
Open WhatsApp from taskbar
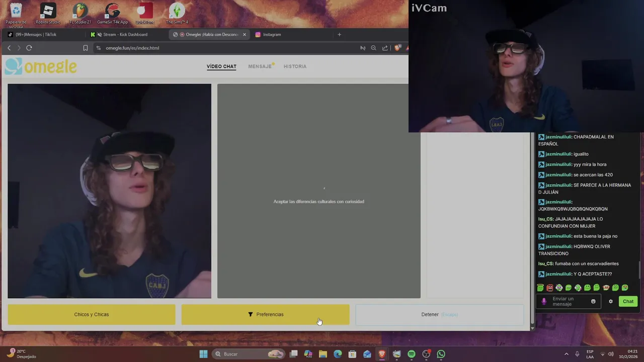[441, 354]
